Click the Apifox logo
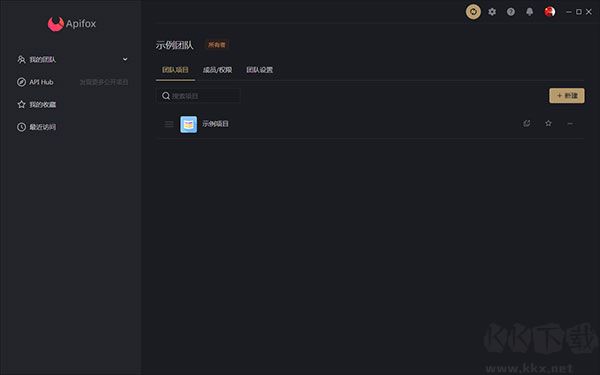This screenshot has width=600, height=375. point(72,24)
